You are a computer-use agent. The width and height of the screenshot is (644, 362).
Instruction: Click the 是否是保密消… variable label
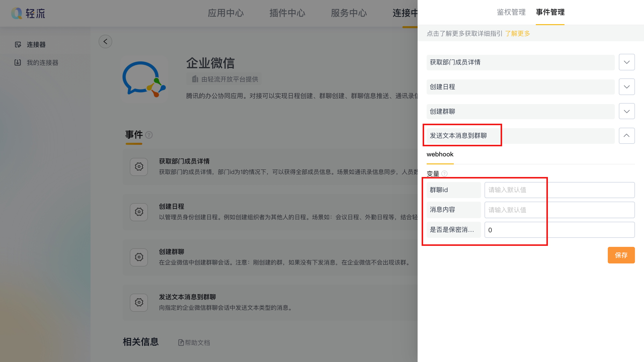click(454, 230)
